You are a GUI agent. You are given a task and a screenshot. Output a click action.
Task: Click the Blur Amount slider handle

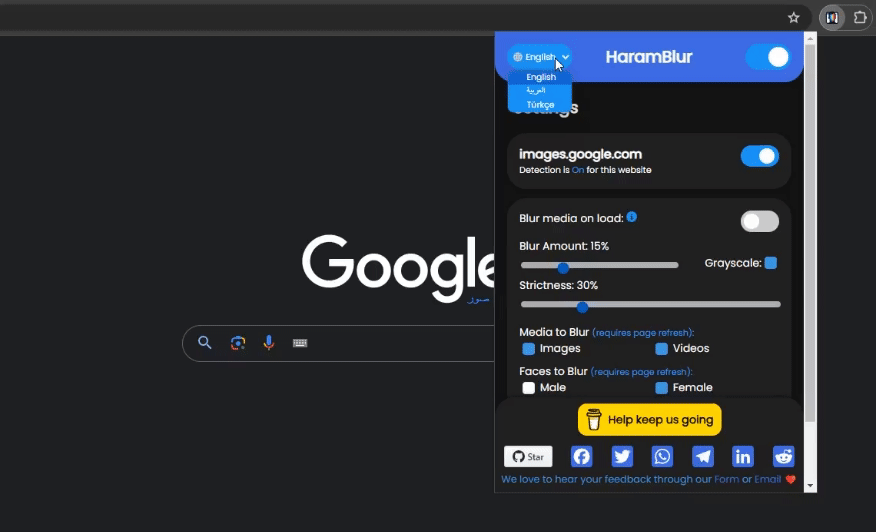point(563,268)
